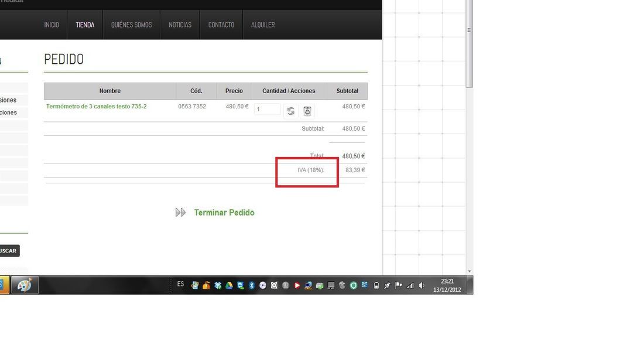
Task: Click the red play-arrow tray icon
Action: pyautogui.click(x=297, y=285)
